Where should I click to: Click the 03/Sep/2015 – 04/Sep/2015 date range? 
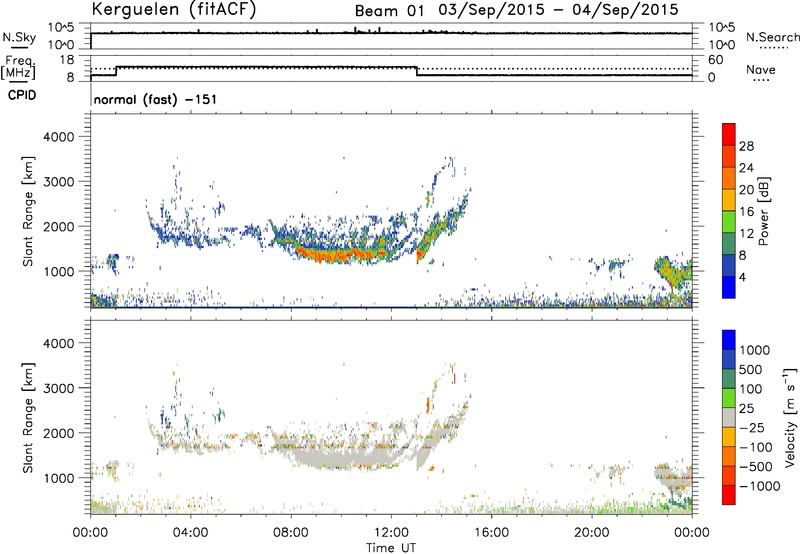click(x=559, y=10)
